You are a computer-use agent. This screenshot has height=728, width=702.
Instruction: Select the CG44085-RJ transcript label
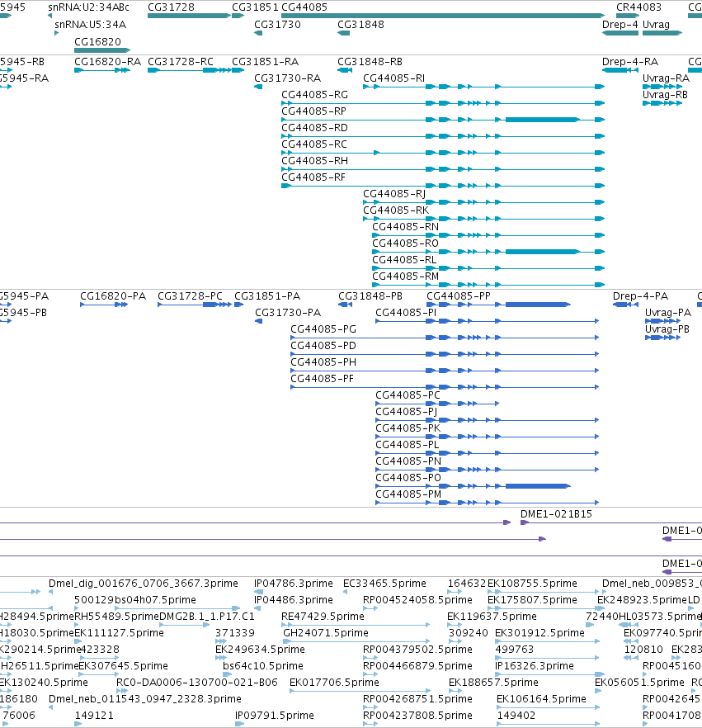click(x=394, y=194)
